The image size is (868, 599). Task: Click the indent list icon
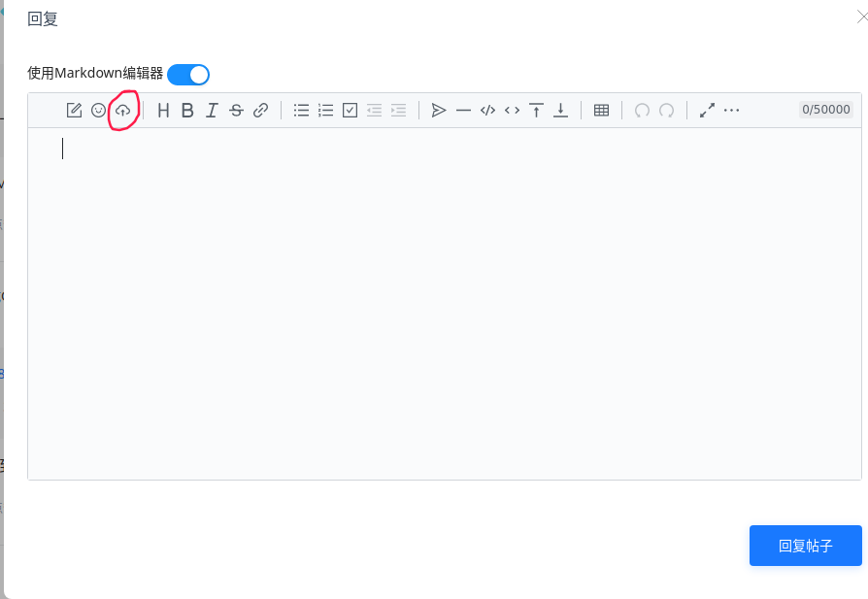(399, 110)
